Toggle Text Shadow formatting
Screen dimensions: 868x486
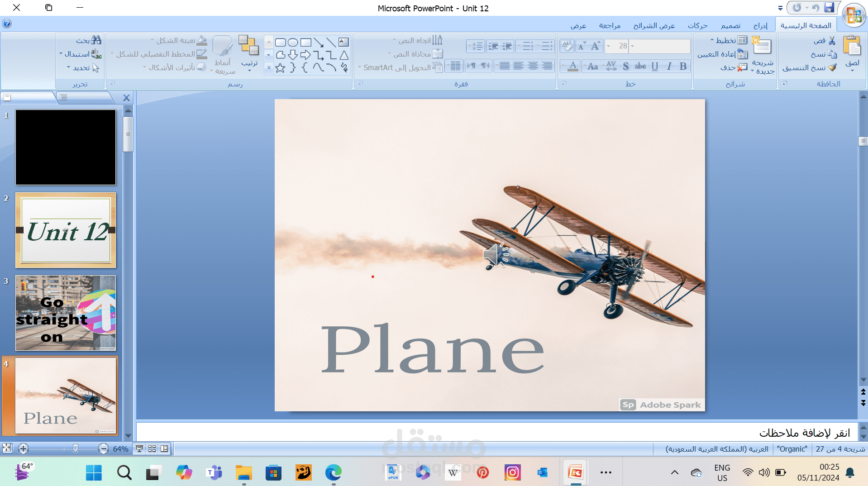[626, 66]
